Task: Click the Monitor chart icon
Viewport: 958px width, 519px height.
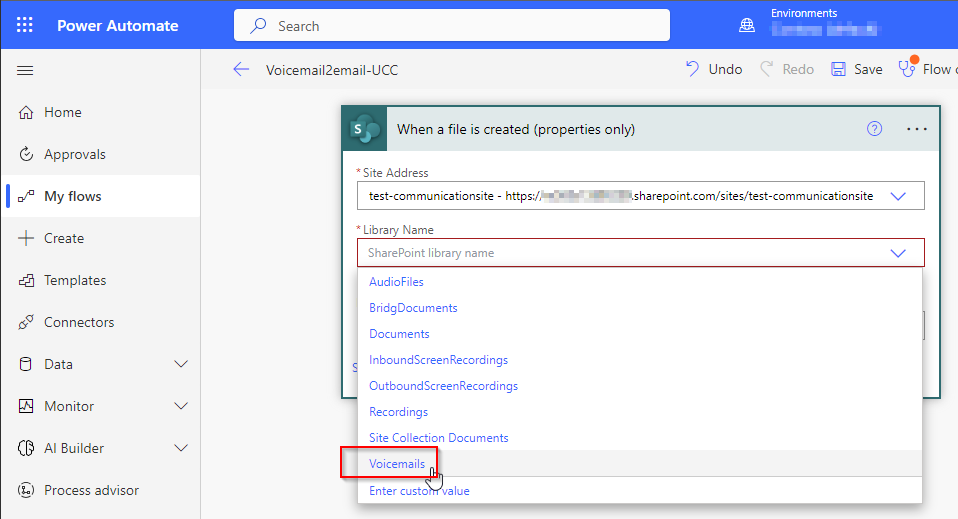Action: click(x=26, y=407)
